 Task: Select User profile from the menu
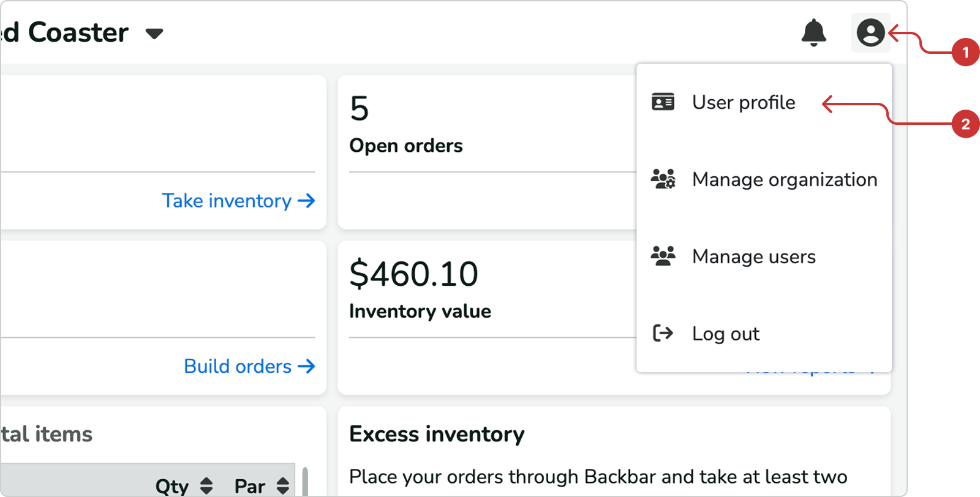764,102
